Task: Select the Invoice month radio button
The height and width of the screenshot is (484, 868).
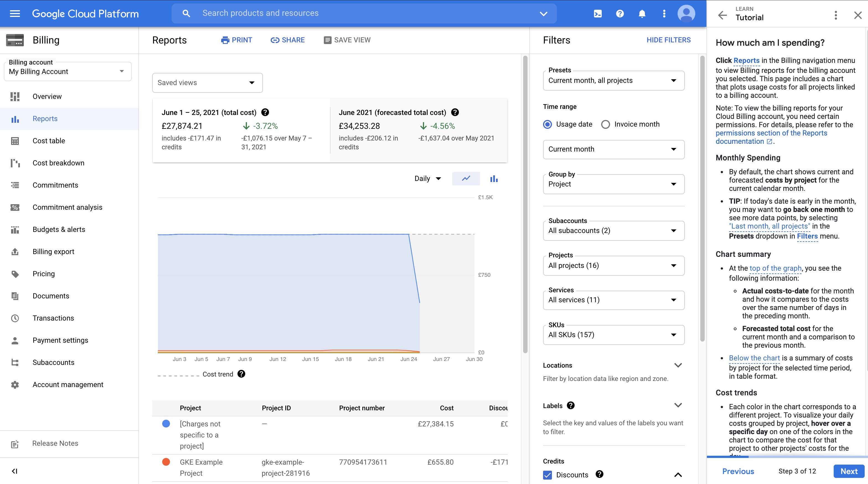Action: click(606, 124)
